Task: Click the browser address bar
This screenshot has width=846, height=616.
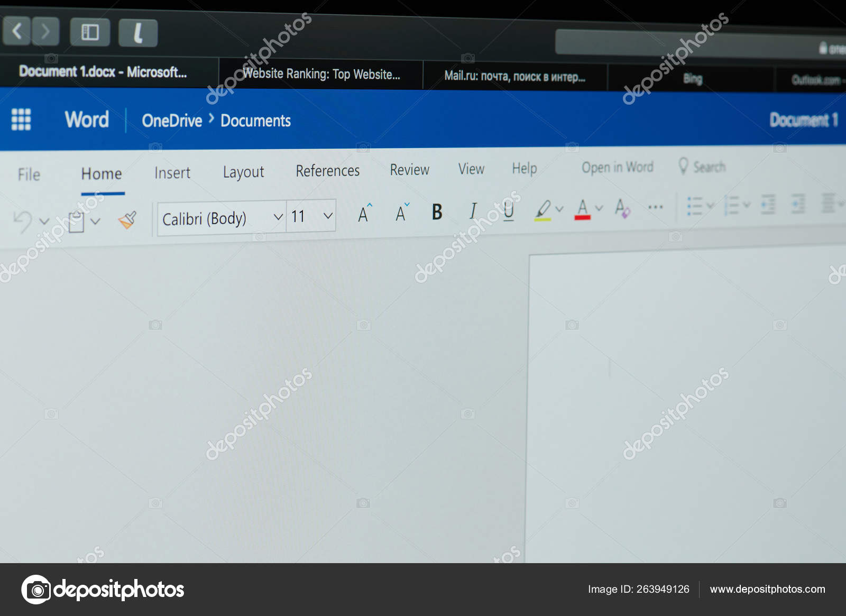Action: (701, 43)
